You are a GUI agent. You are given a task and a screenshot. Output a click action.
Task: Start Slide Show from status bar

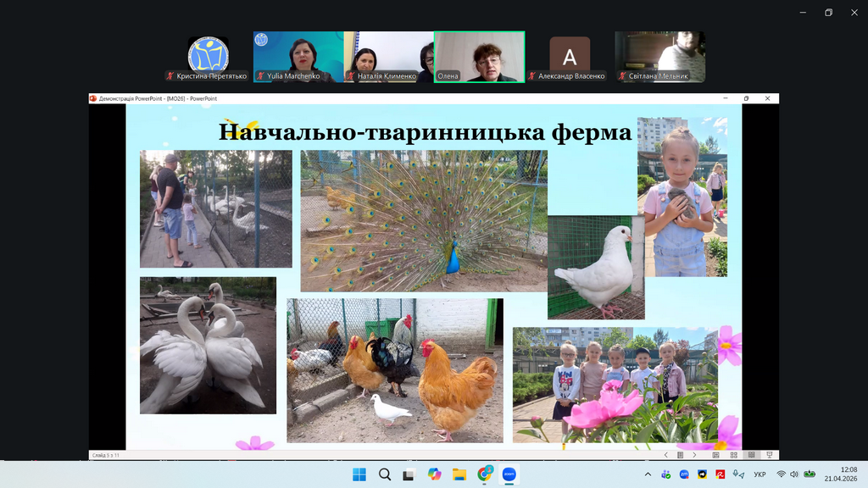click(769, 455)
